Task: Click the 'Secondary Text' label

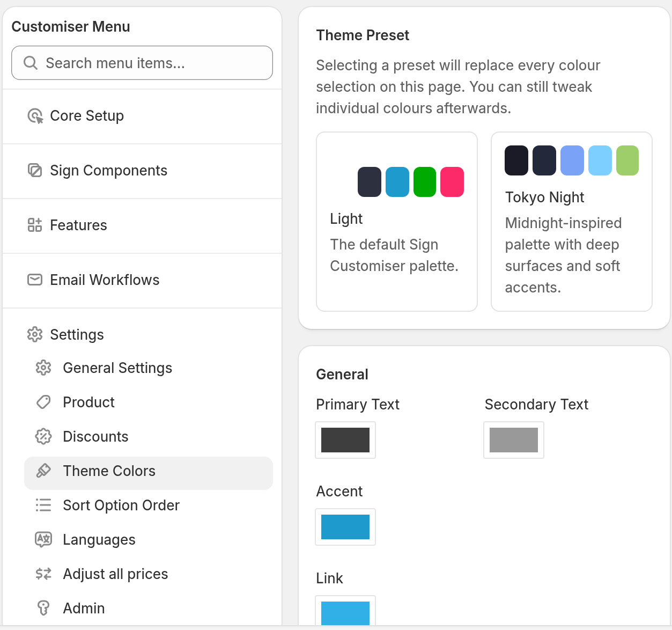Action: [536, 405]
